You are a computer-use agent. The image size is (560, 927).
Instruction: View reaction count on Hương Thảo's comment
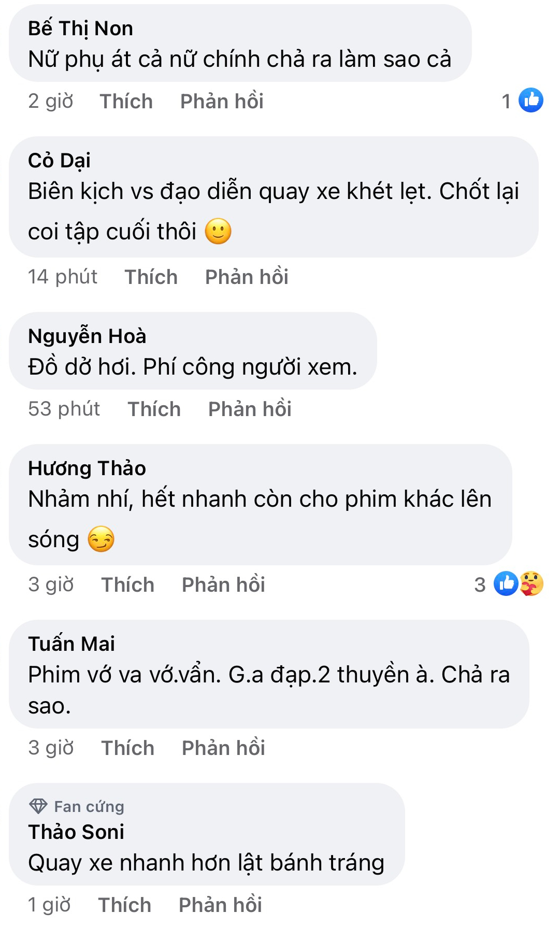pyautogui.click(x=480, y=584)
